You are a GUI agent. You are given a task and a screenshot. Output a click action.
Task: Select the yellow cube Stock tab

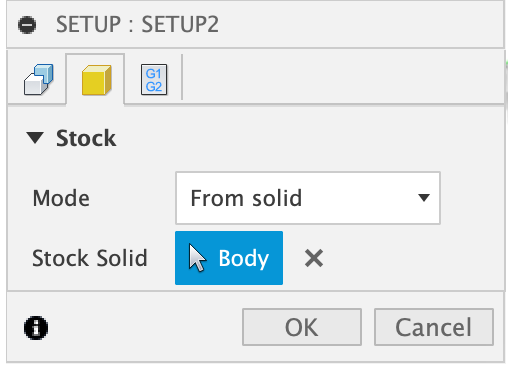(96, 80)
